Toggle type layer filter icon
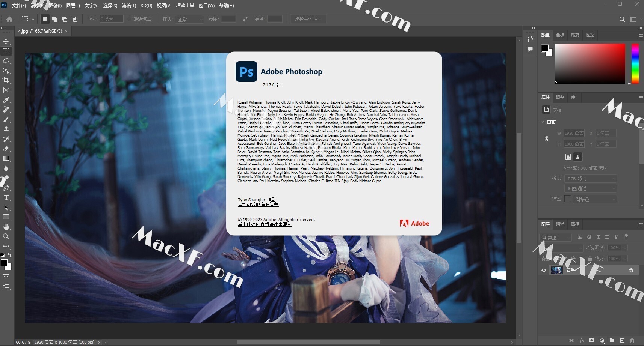Screen dimensions: 644x346 coord(598,237)
